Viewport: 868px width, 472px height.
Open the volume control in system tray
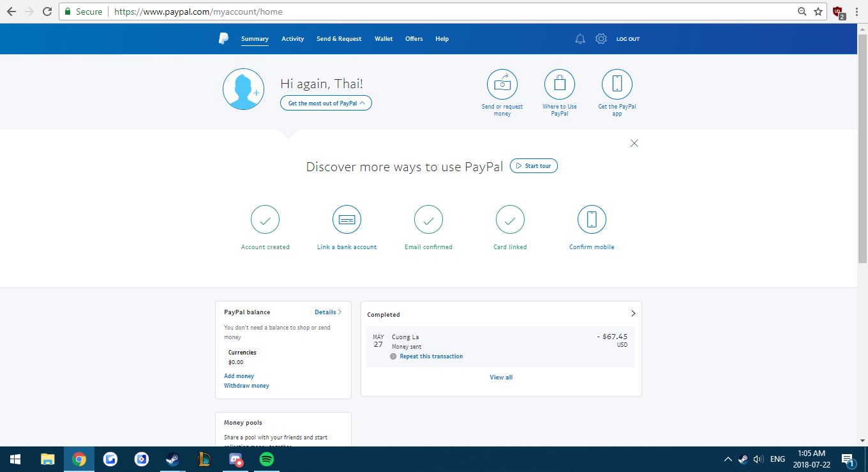[758, 459]
